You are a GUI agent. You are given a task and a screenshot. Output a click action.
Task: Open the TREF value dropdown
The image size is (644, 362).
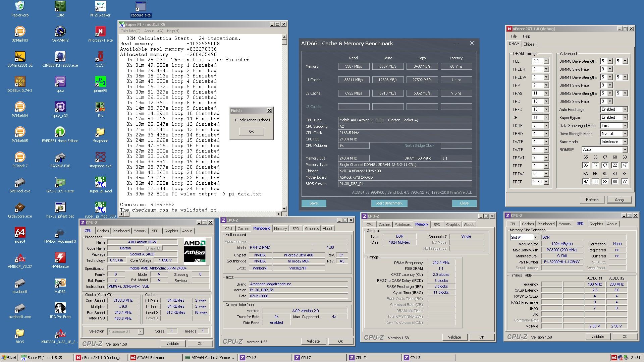pos(546,182)
